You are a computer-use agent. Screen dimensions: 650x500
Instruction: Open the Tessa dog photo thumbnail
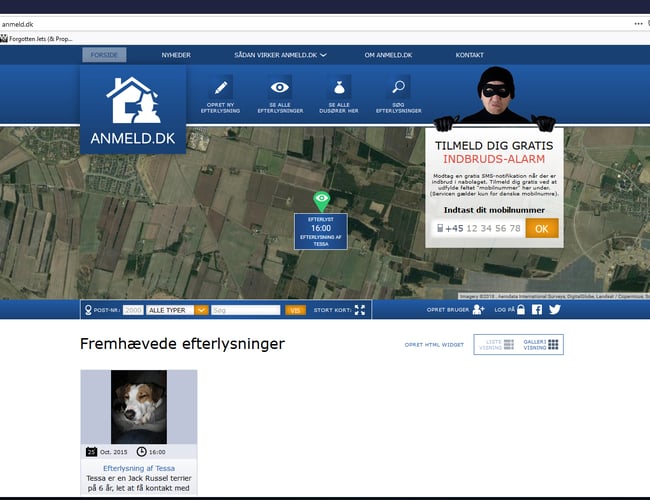click(139, 407)
